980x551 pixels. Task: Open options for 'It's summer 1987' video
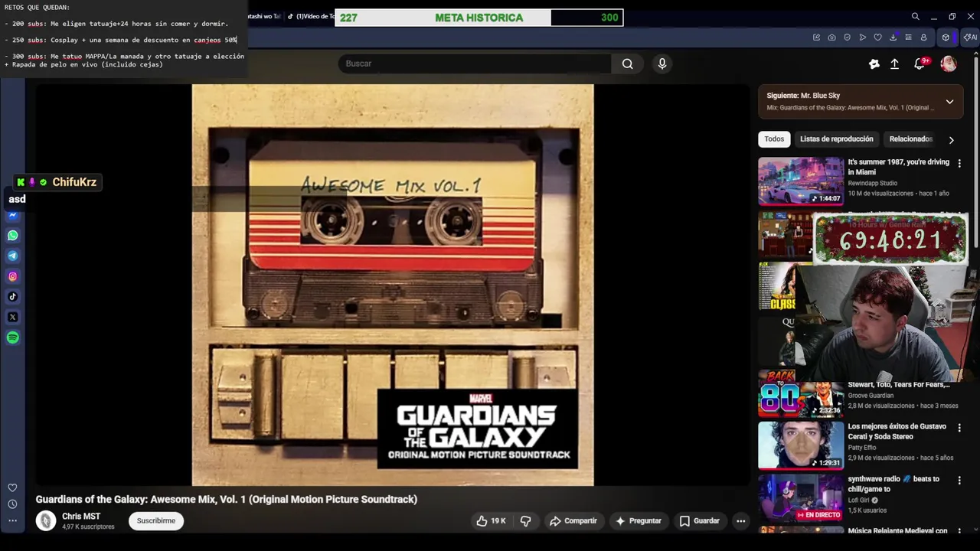pos(959,163)
